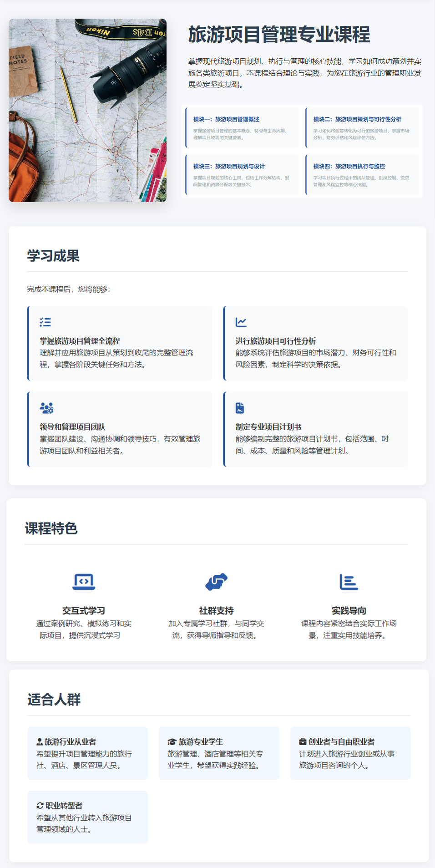This screenshot has width=435, height=868.
Task: Click the 学习成果 section heading
Action: tap(53, 256)
